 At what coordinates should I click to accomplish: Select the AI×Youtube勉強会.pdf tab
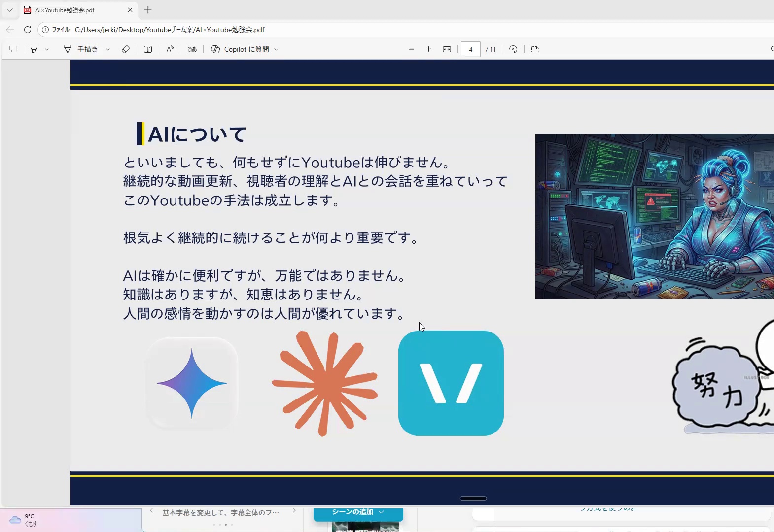(x=79, y=10)
